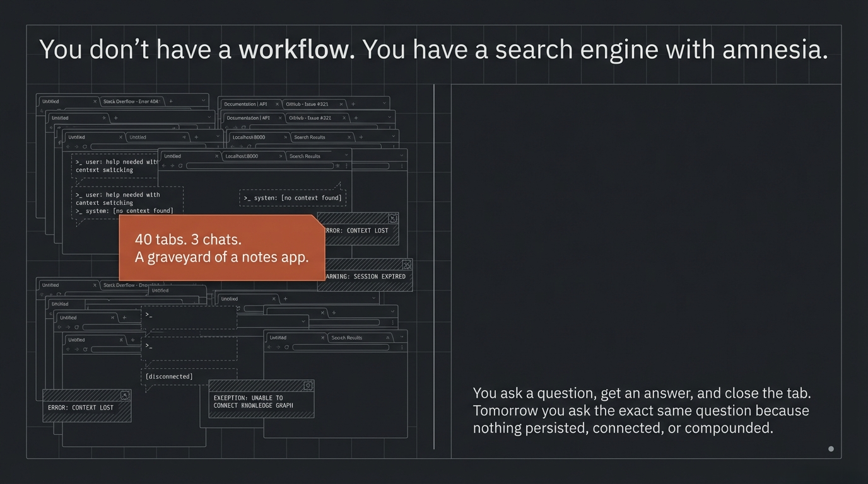The height and width of the screenshot is (484, 868).
Task: Dismiss the WARNING: SESSION EXPIRED popup via its corner icon
Action: click(406, 265)
